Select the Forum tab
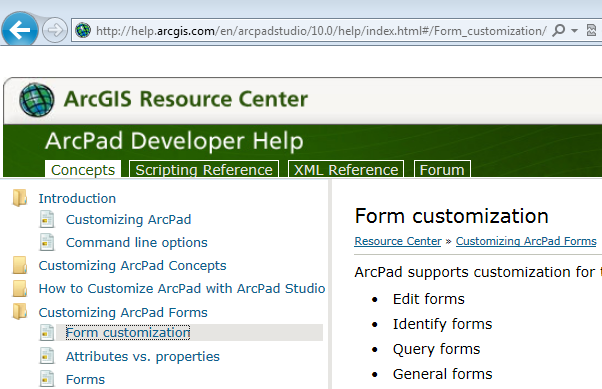The height and width of the screenshot is (389, 602). 442,169
